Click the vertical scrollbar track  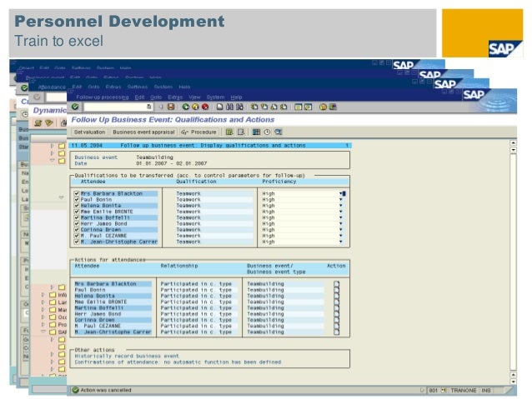click(x=514, y=261)
